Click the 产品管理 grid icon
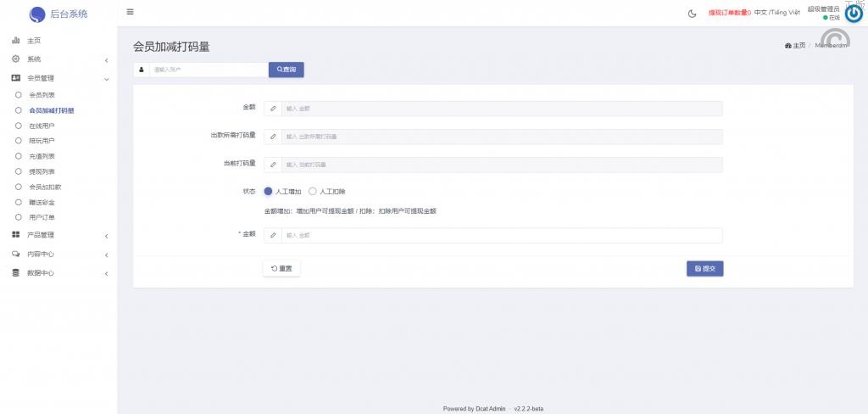 (15, 235)
